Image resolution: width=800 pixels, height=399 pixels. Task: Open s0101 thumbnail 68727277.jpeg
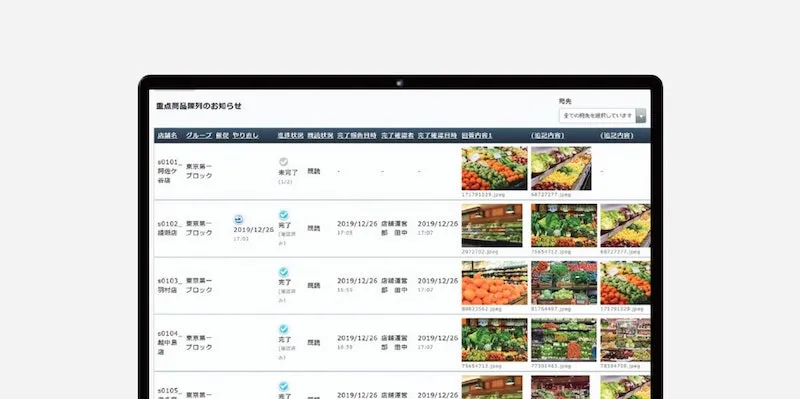pos(561,168)
